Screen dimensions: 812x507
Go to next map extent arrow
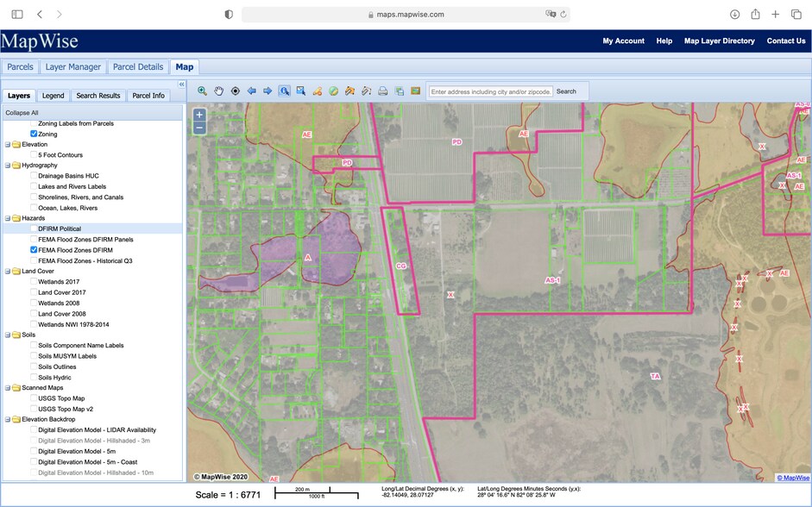point(268,90)
